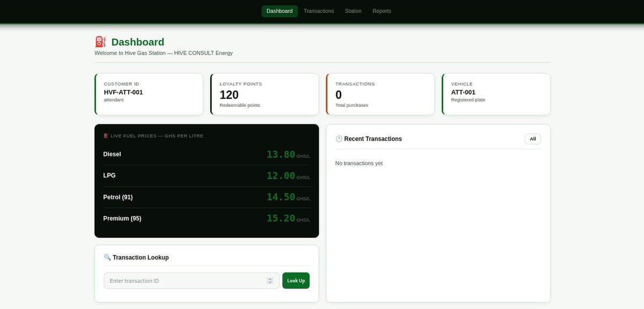Select the Petrol (91) price row
644x309 pixels.
tap(207, 197)
